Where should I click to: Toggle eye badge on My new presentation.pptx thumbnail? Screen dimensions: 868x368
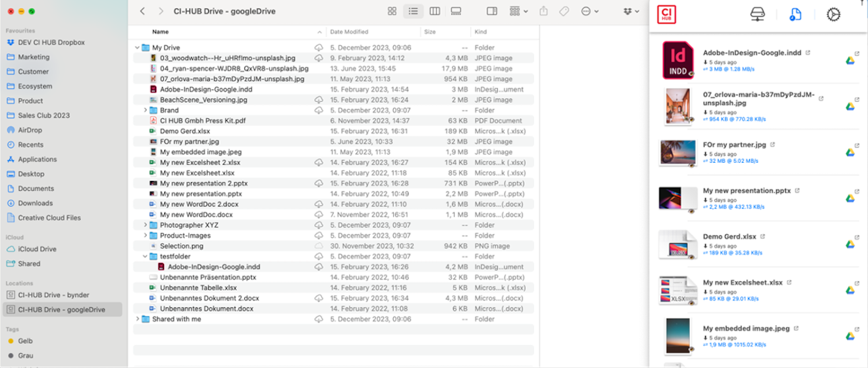coord(691,212)
